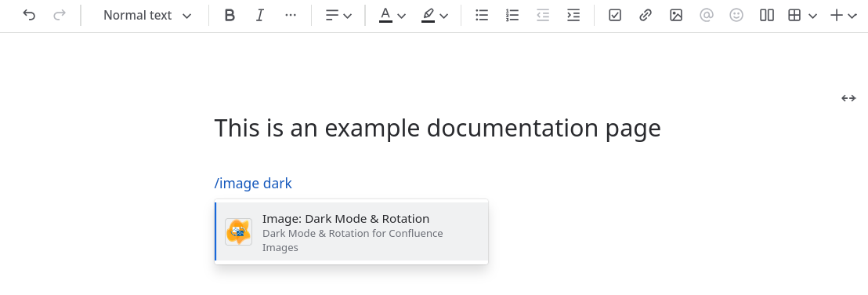Viewport: 868px width, 295px height.
Task: Expand the text alignment dropdown
Action: [338, 16]
